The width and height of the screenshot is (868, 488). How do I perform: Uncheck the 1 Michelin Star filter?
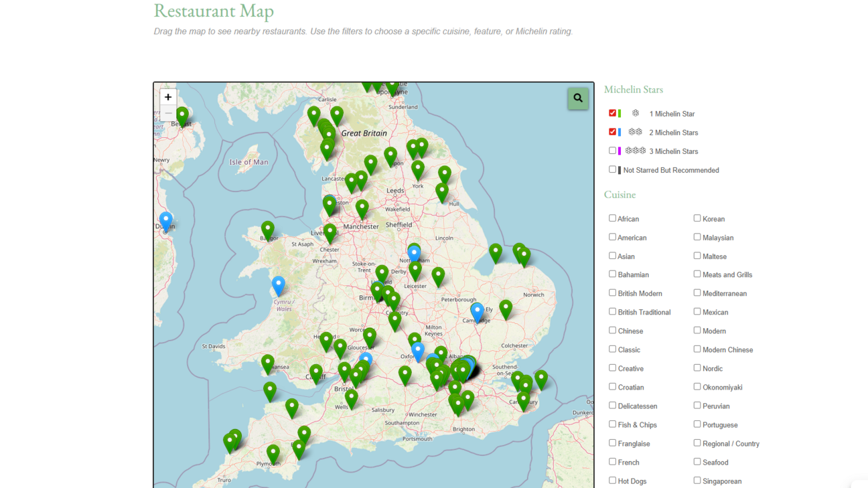pyautogui.click(x=612, y=113)
